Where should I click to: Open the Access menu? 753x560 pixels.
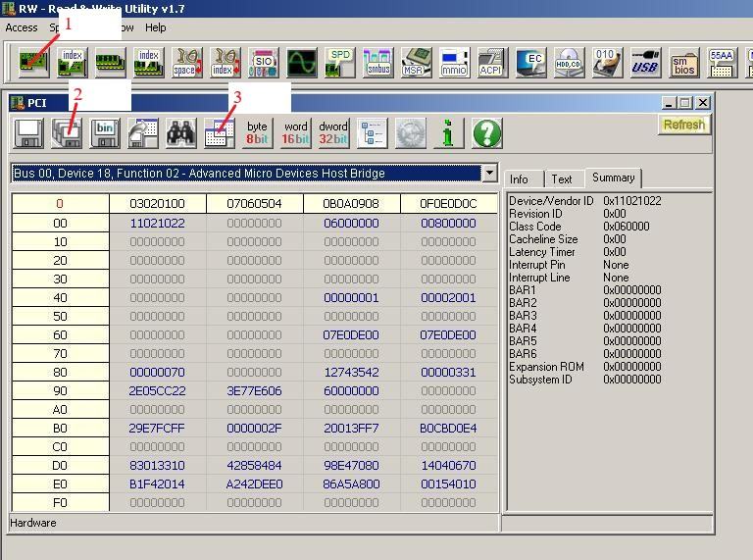pyautogui.click(x=22, y=27)
